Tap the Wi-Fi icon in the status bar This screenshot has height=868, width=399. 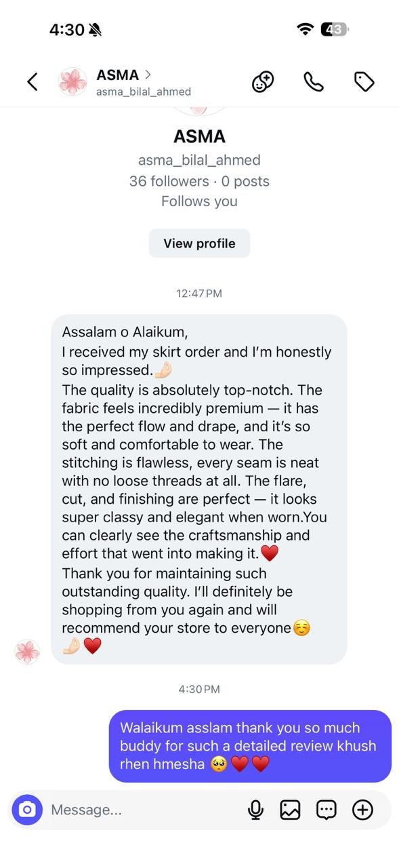pyautogui.click(x=306, y=29)
